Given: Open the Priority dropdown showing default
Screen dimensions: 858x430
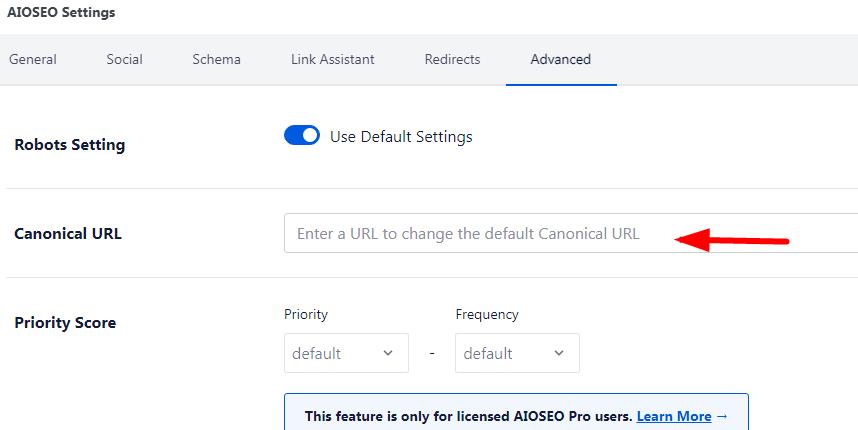Looking at the screenshot, I should click(346, 353).
